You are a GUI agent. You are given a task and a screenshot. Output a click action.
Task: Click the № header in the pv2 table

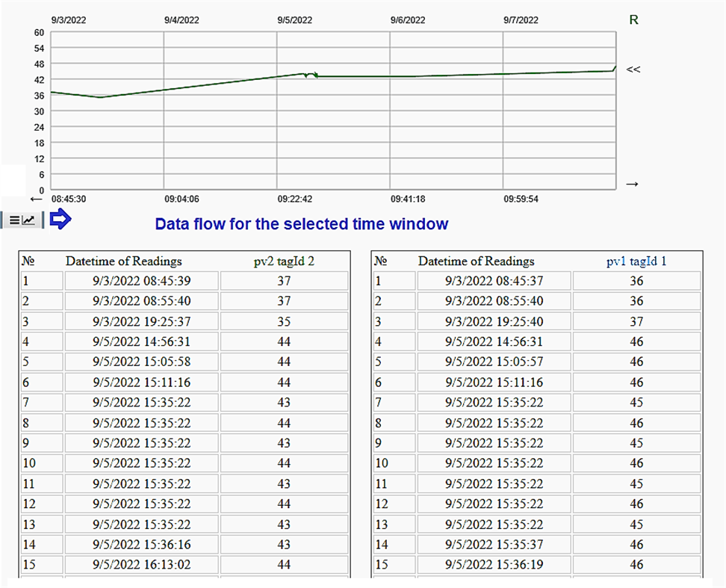tap(28, 261)
